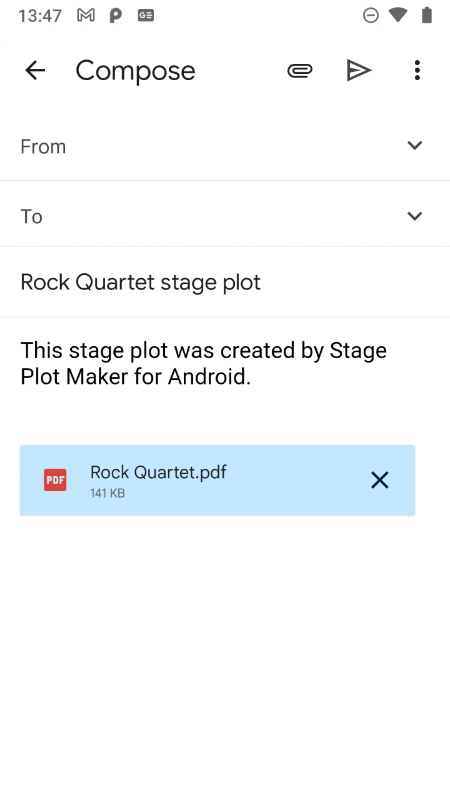The height and width of the screenshot is (800, 450).
Task: Tap the news notification icon in status bar
Action: pos(146,16)
